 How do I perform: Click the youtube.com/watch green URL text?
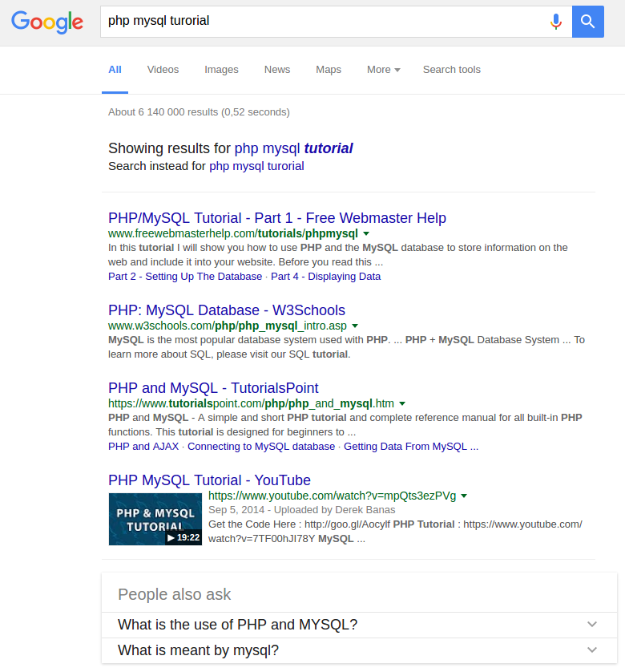coord(332,496)
